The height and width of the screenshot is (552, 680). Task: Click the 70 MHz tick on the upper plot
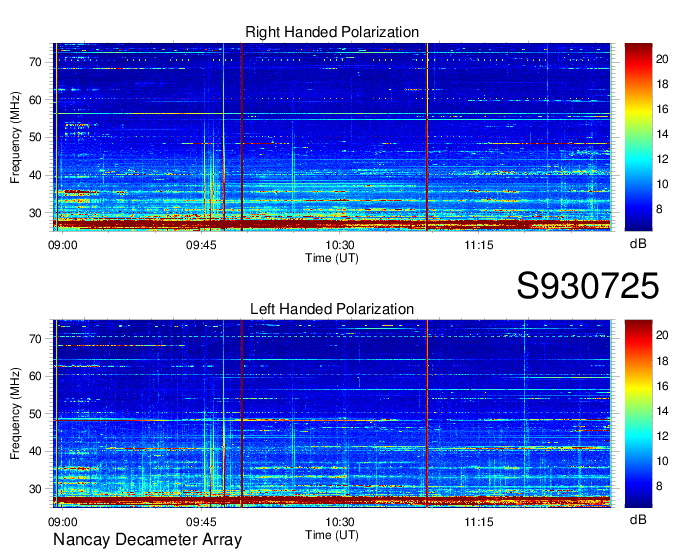[36, 62]
